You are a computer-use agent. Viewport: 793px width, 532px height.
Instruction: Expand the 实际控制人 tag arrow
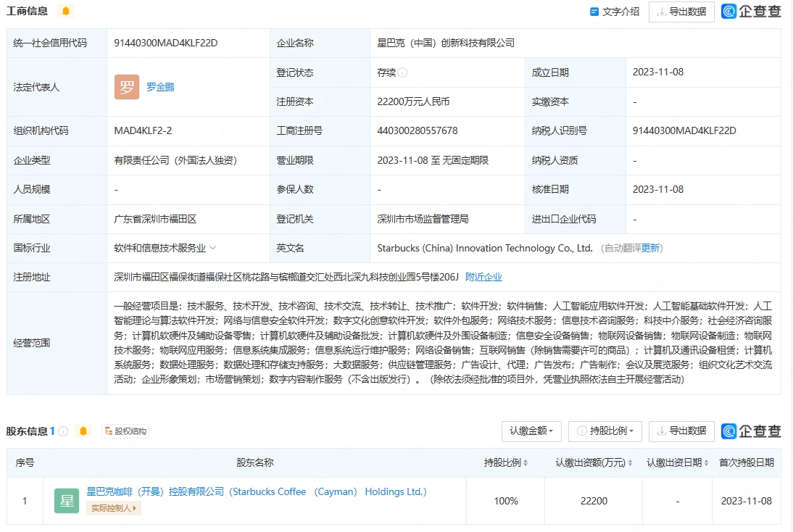(135, 508)
